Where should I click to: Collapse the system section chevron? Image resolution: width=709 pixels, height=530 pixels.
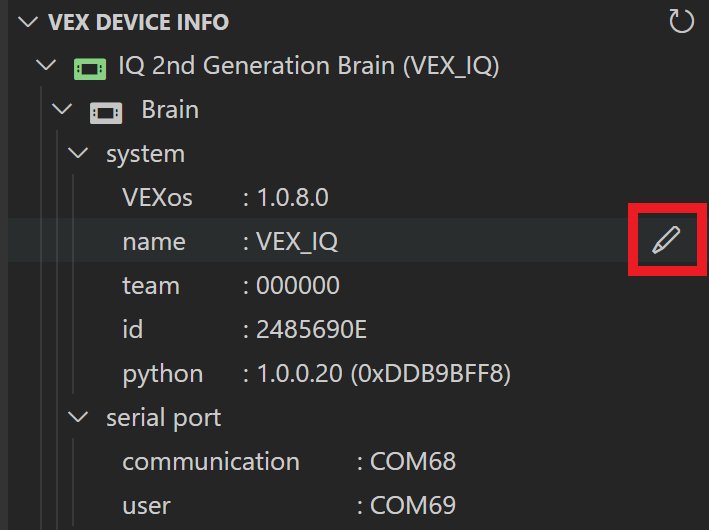pos(79,154)
